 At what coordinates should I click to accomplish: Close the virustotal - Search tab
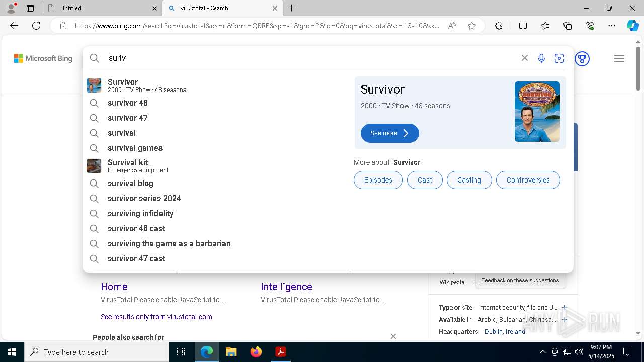coord(275,8)
